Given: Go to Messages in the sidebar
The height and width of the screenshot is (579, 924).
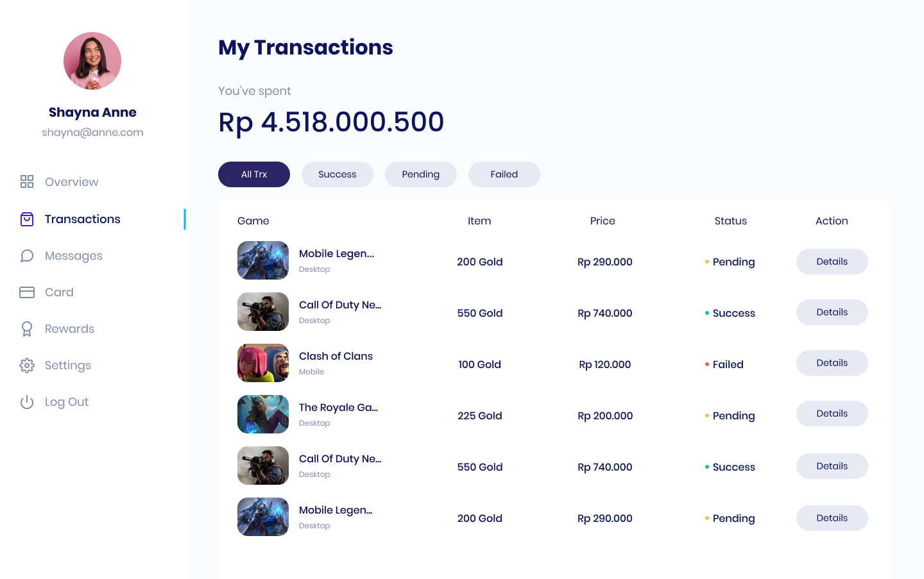Looking at the screenshot, I should (x=74, y=256).
